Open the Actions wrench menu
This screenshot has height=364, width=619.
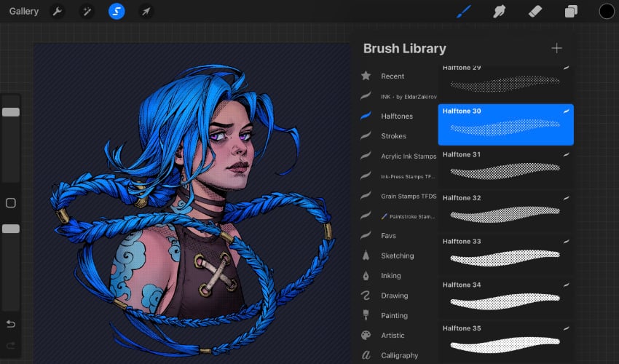point(58,12)
